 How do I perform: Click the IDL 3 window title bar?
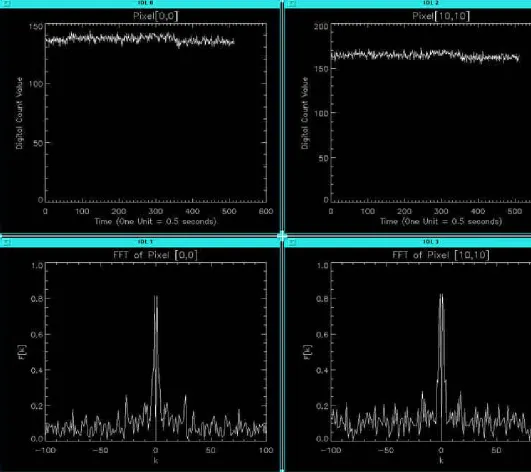(408, 242)
